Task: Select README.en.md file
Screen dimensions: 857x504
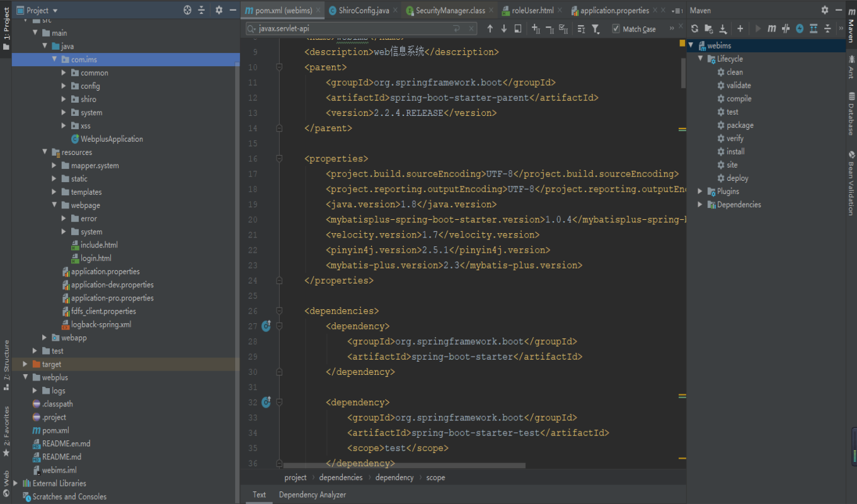Action: tap(61, 444)
